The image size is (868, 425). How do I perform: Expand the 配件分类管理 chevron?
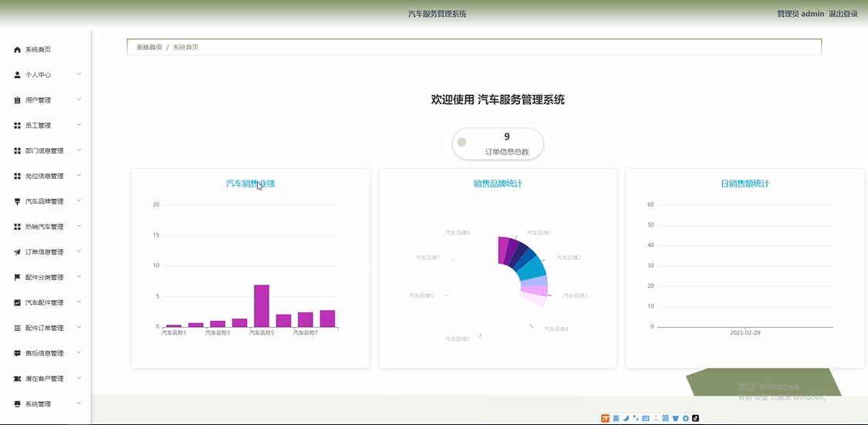coord(79,277)
